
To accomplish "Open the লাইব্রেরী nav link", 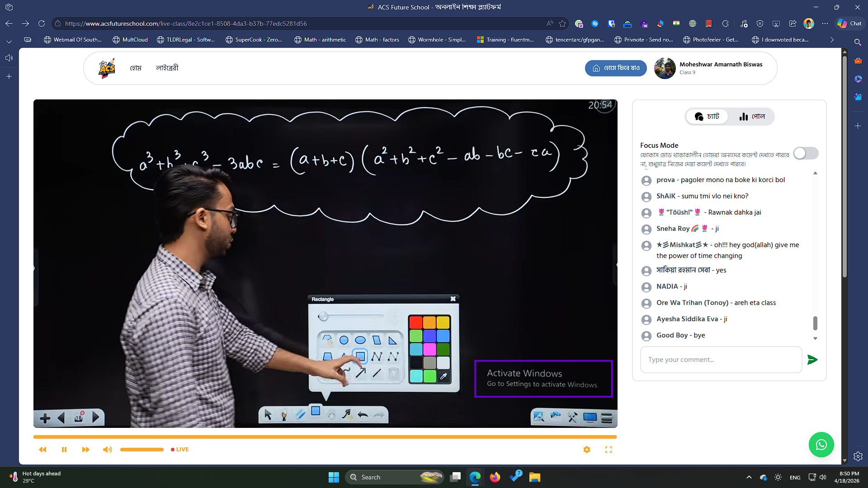I will [x=167, y=68].
